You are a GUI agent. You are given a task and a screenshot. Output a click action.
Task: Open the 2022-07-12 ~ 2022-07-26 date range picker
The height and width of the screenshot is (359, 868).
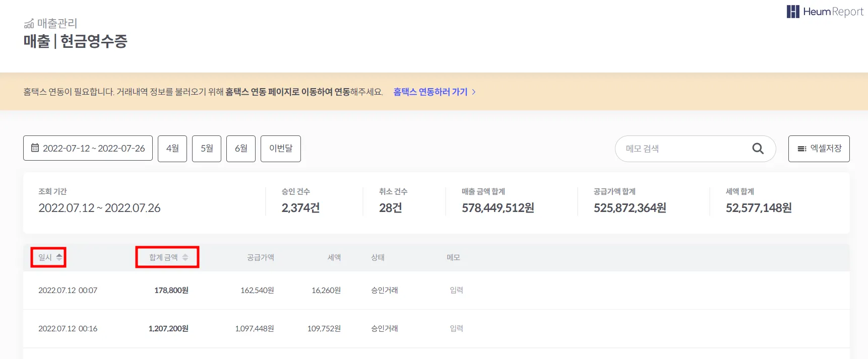click(x=88, y=149)
